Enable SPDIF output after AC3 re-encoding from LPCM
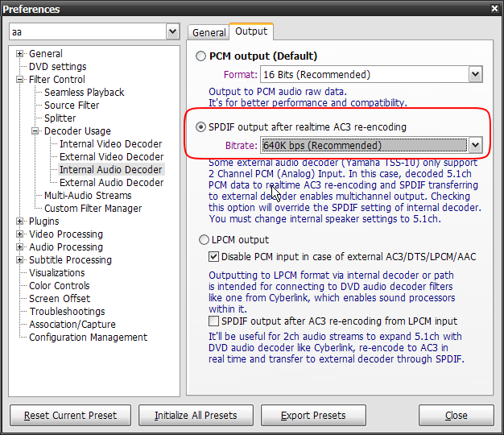The height and width of the screenshot is (435, 504). pos(213,321)
